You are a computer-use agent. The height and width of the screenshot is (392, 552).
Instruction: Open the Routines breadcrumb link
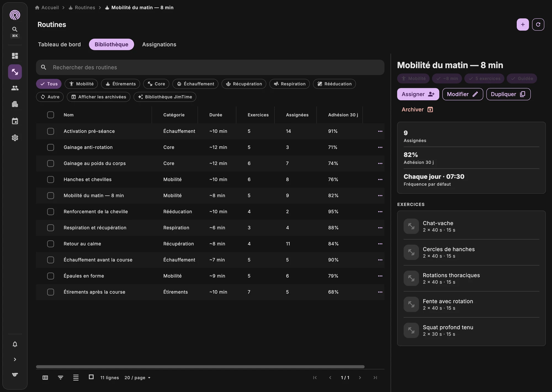(x=82, y=8)
